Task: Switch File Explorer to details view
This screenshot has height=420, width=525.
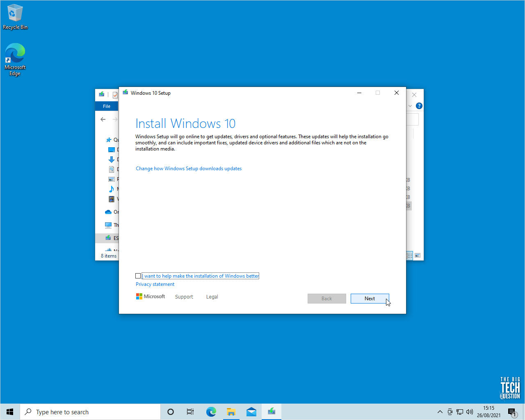Action: (409, 256)
